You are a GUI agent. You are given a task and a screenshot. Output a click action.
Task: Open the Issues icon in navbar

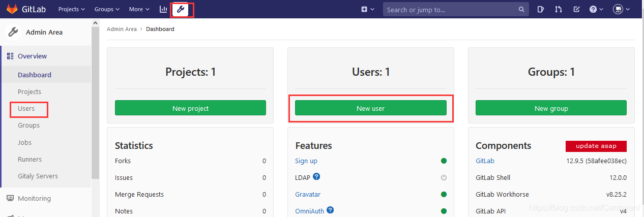[541, 9]
